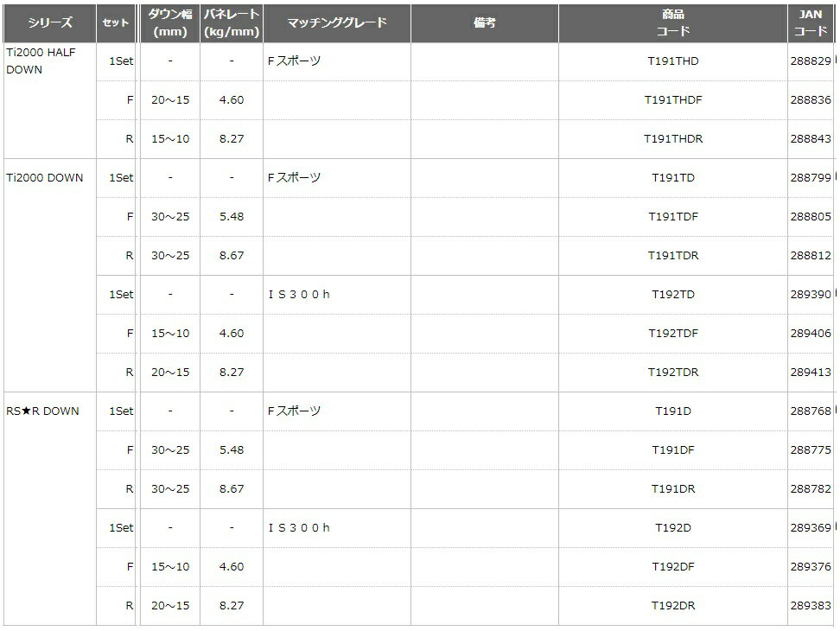Viewport: 840px width, 631px height.
Task: Click product code T192DR
Action: 672,606
